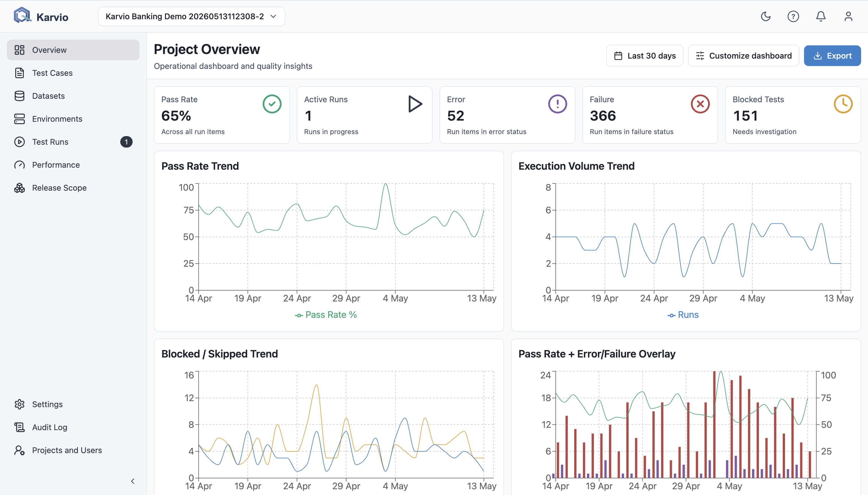
Task: Click calendar icon in Last 30 days
Action: [618, 56]
